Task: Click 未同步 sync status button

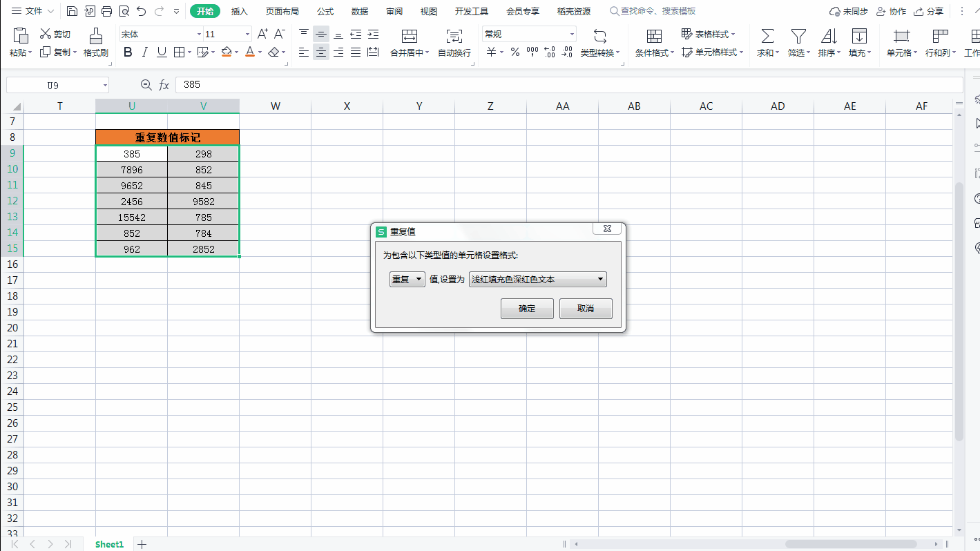Action: pyautogui.click(x=848, y=11)
